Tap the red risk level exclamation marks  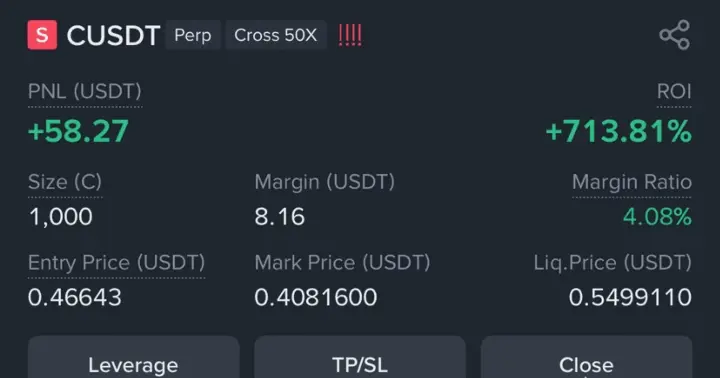pos(350,35)
